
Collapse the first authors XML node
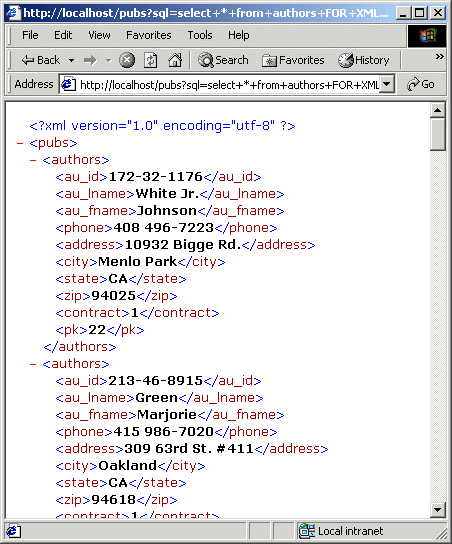pos(33,160)
